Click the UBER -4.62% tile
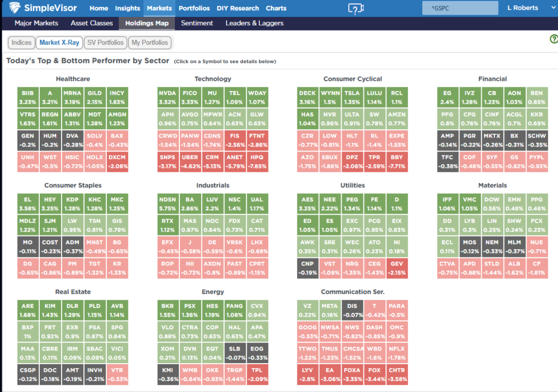 pos(190,161)
